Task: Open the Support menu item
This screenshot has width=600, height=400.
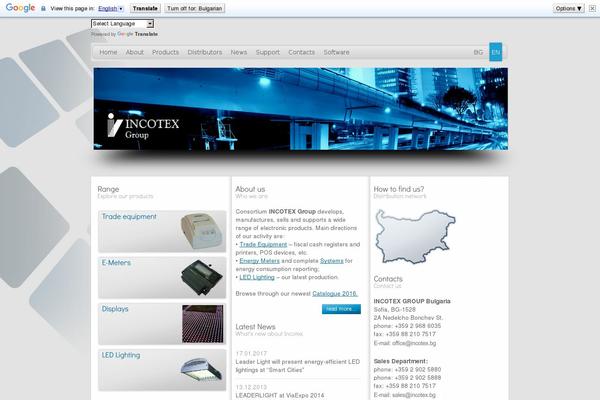Action: [x=268, y=52]
